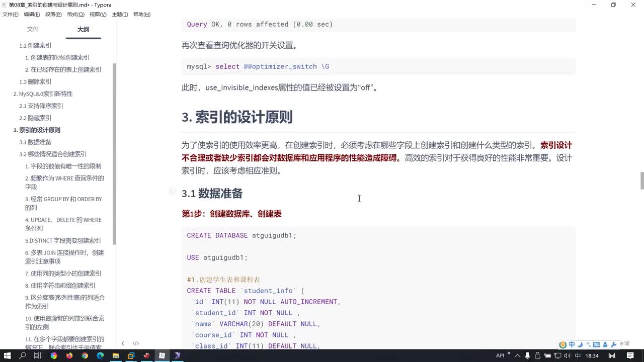This screenshot has width=644, height=362.
Task: Go to outline item 使用列的类型小的创建索引
Action: coord(63,273)
